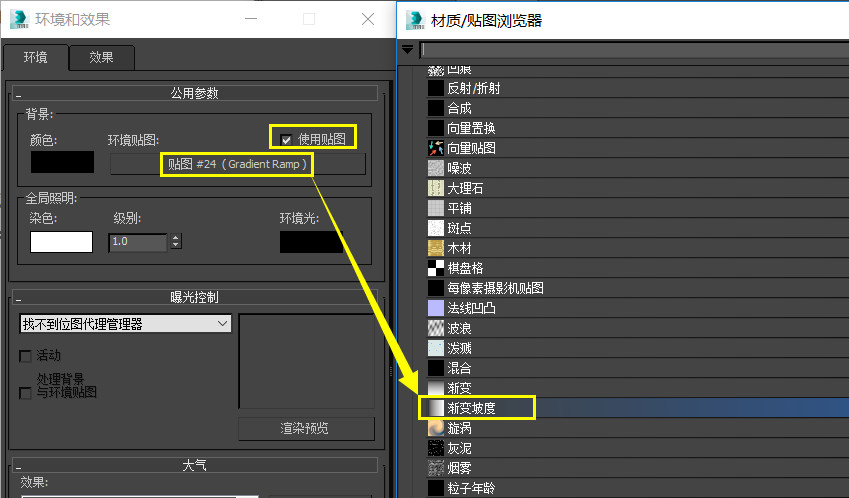Click the 3ds Max logo in 材质/贴图浏览器 title
The width and height of the screenshot is (849, 498).
(x=415, y=20)
